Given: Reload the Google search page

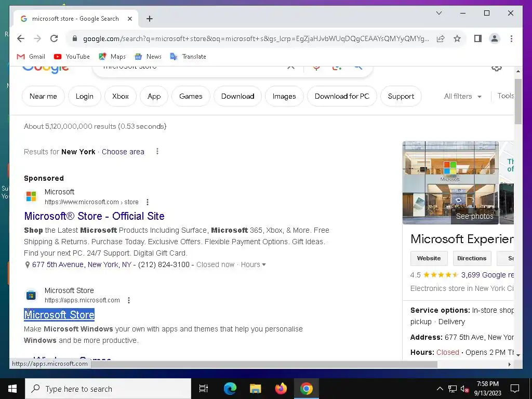Looking at the screenshot, I should point(54,38).
